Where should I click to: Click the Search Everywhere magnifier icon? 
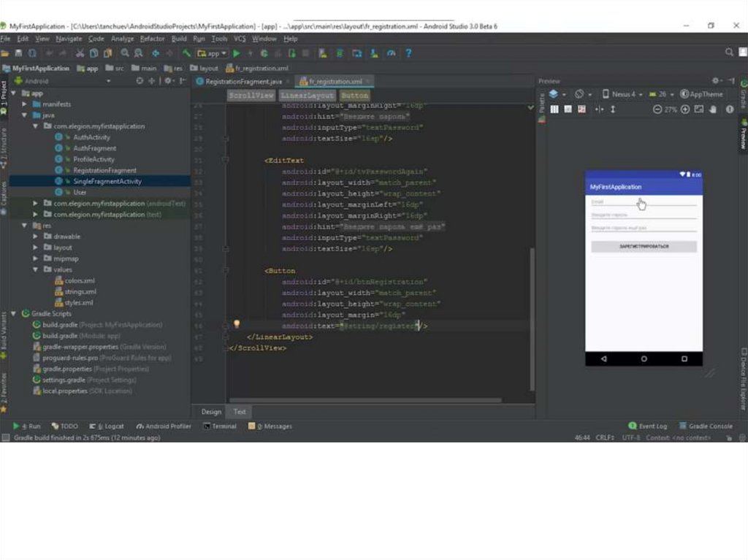tap(729, 53)
